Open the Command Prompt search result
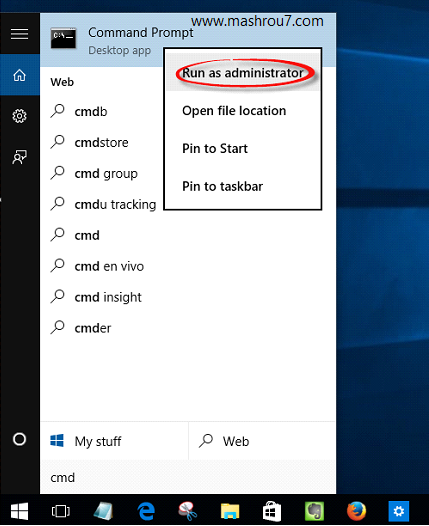The height and width of the screenshot is (526, 429). point(188,40)
